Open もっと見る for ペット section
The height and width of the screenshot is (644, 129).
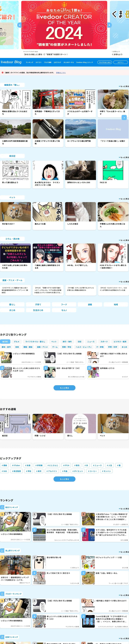[x=124, y=199]
